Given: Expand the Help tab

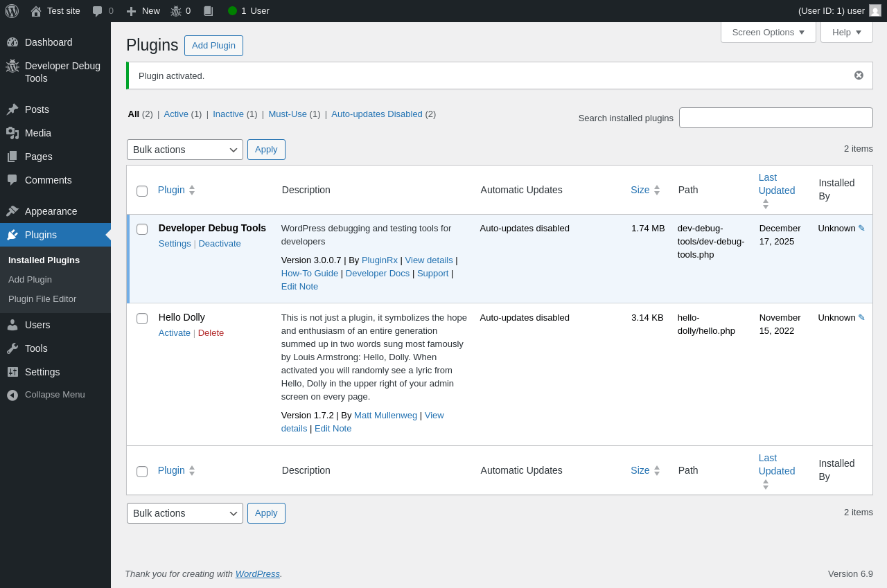Looking at the screenshot, I should (x=846, y=33).
